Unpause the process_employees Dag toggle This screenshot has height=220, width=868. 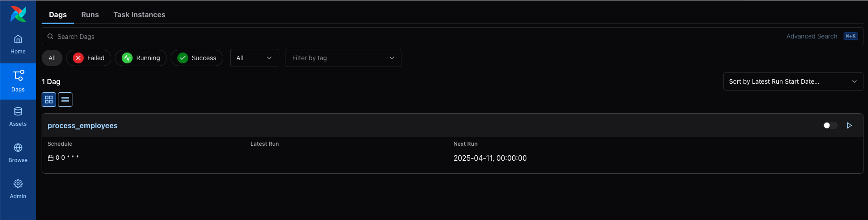click(830, 125)
